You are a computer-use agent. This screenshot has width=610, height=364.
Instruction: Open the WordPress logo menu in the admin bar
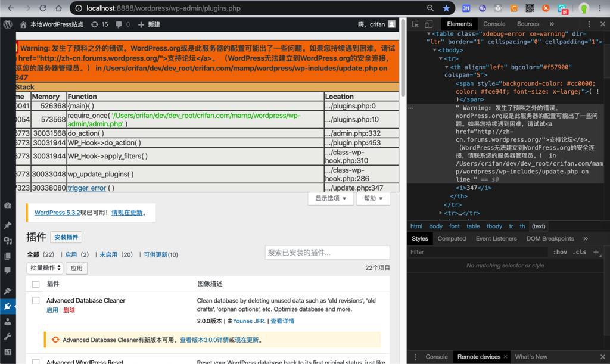(x=7, y=24)
